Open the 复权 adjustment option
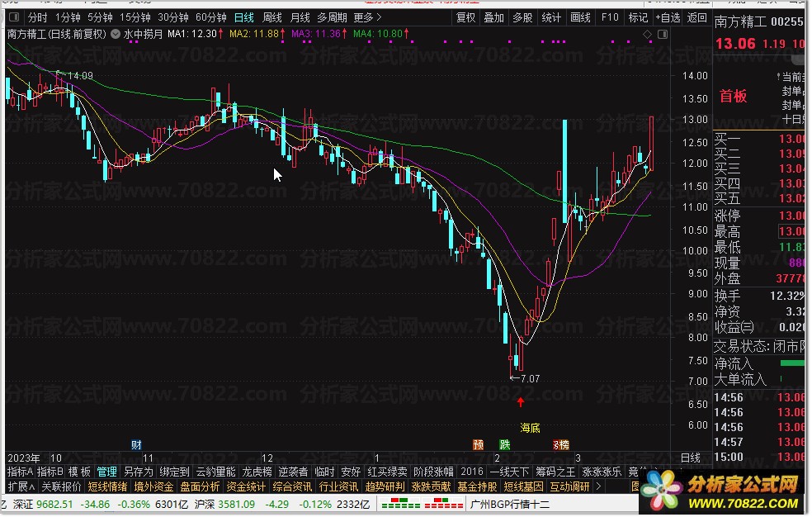Viewport: 812px width, 517px height. 465,17
